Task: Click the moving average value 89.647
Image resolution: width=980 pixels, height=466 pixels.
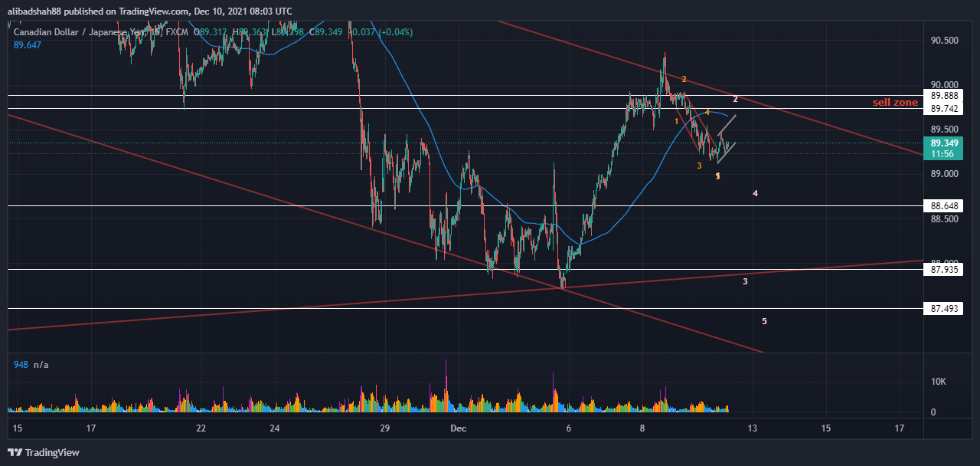Action: click(27, 45)
